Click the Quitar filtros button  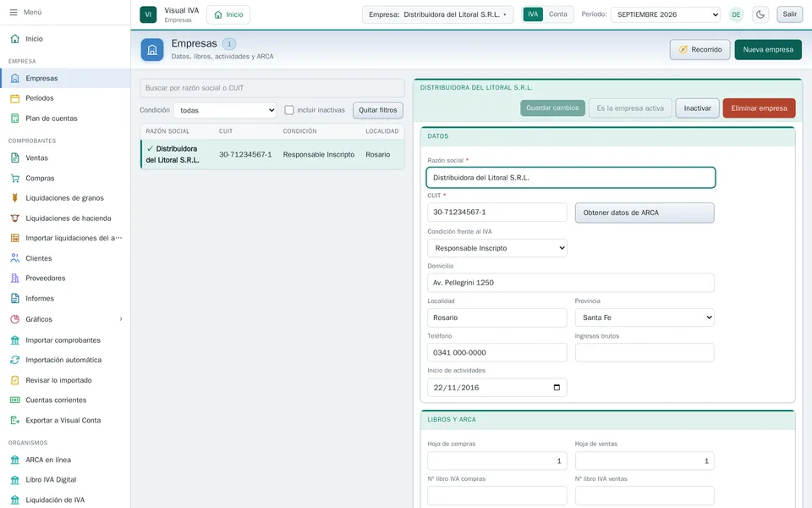(378, 110)
